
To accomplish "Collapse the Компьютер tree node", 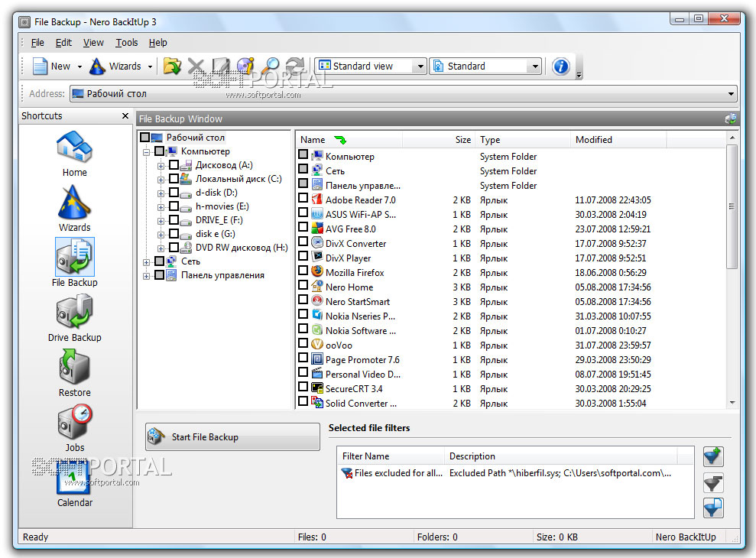I will [x=146, y=152].
